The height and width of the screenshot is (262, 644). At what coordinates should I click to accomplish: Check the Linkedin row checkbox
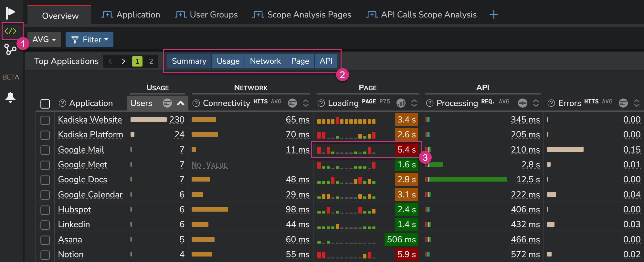45,225
